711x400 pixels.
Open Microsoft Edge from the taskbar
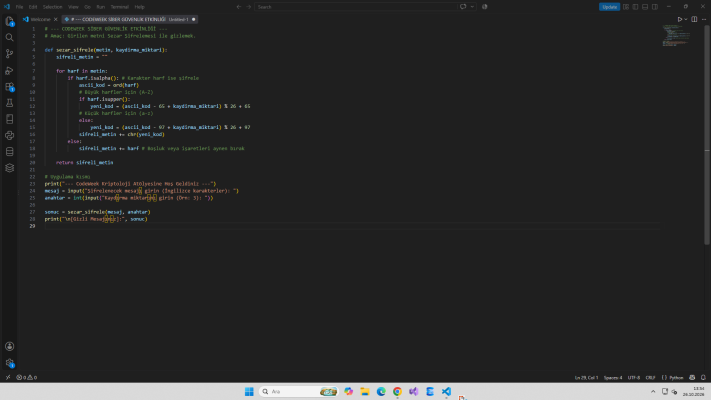point(381,391)
